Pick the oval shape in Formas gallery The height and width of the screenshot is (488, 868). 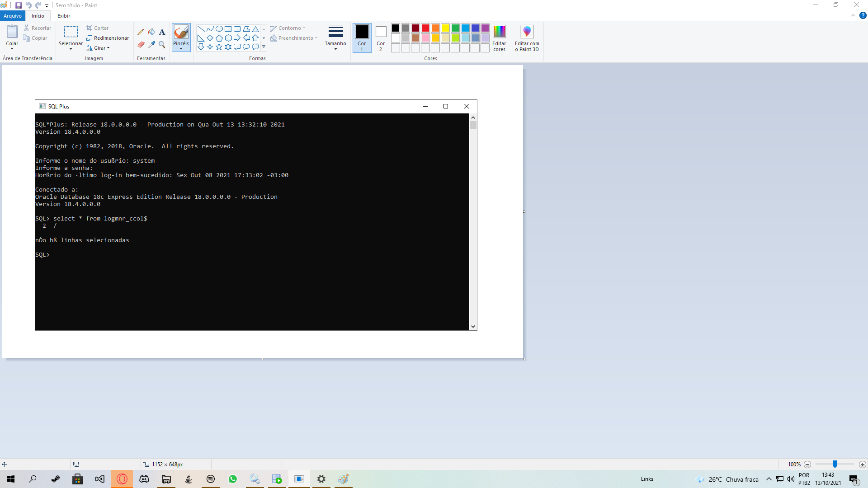[x=219, y=28]
